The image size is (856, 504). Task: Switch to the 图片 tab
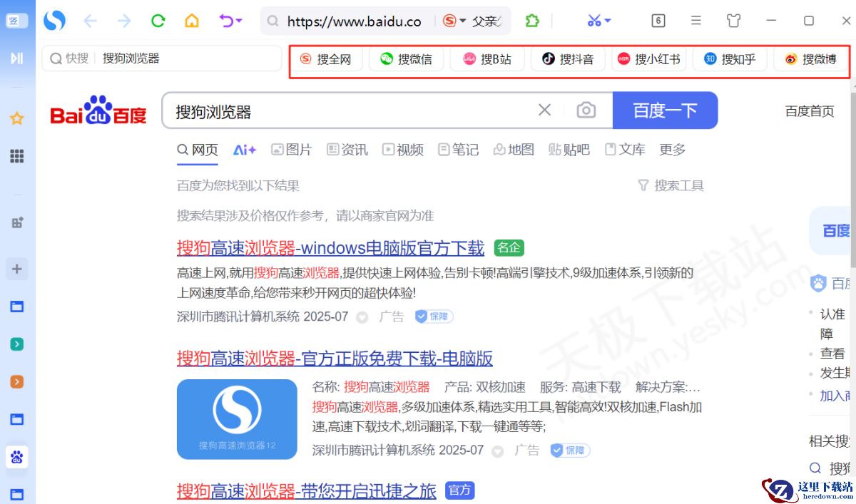291,150
